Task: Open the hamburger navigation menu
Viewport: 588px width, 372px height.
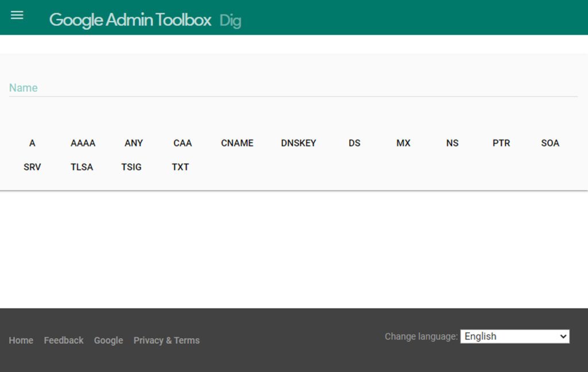Action: pos(17,15)
